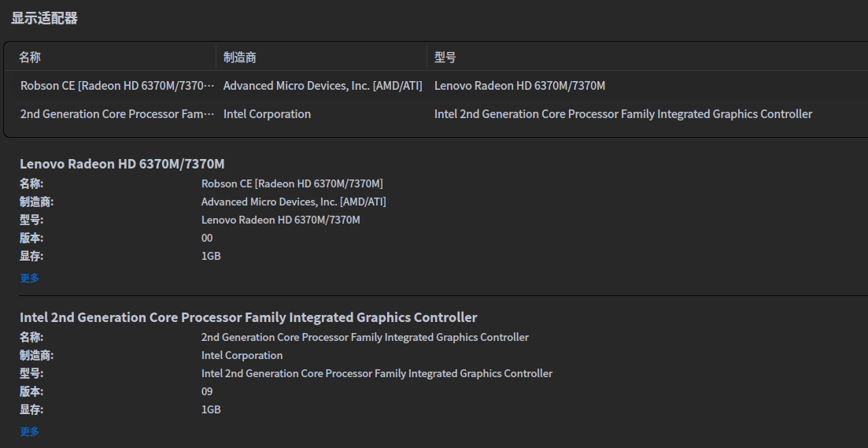Click the Lenovo Radeon 型号 cell in the table
Screen dimensions: 868x448
(519, 86)
